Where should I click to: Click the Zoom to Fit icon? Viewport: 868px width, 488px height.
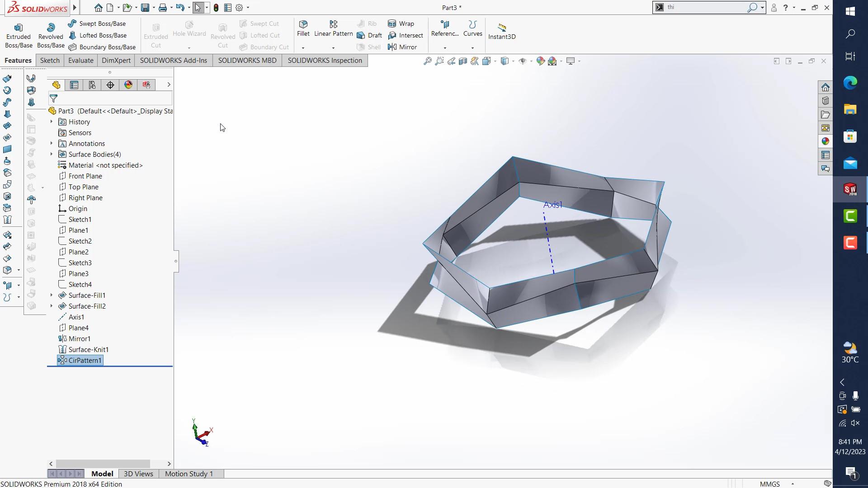click(427, 61)
